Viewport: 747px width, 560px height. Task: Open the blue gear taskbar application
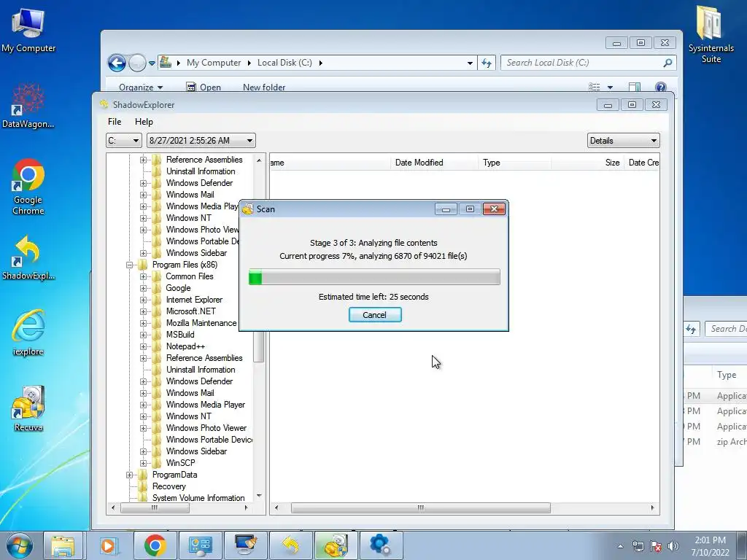(381, 545)
